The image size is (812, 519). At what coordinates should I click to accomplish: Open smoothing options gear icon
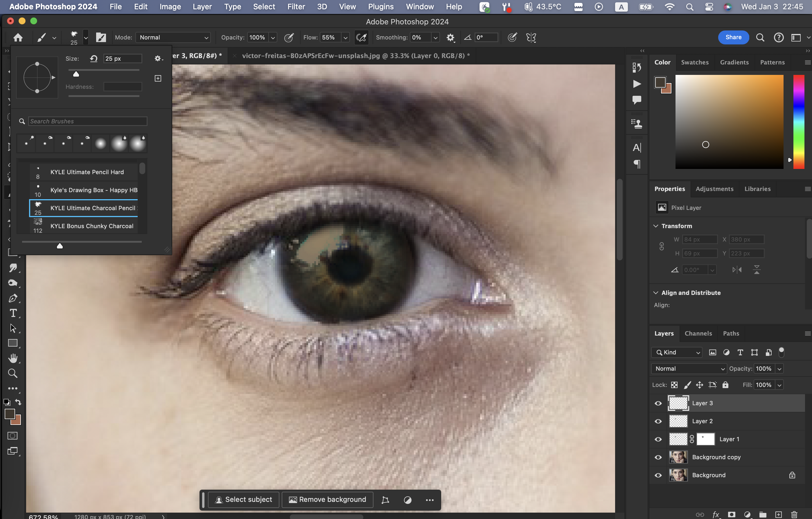450,37
